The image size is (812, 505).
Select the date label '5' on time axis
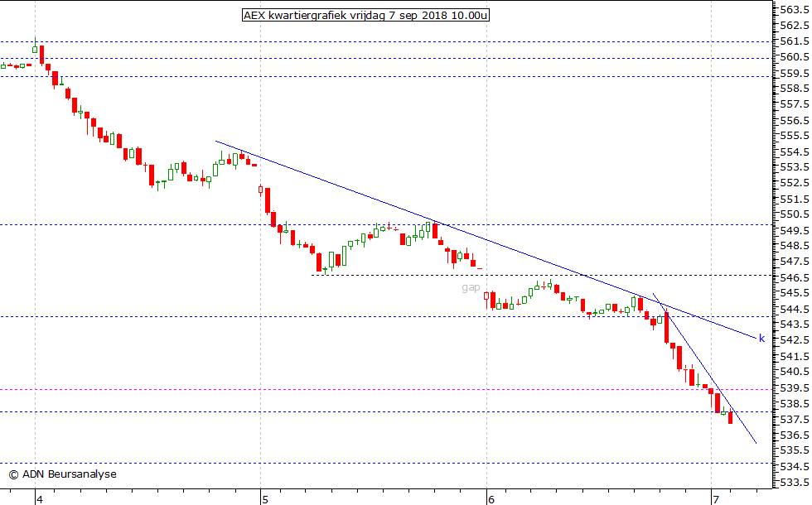pyautogui.click(x=265, y=499)
